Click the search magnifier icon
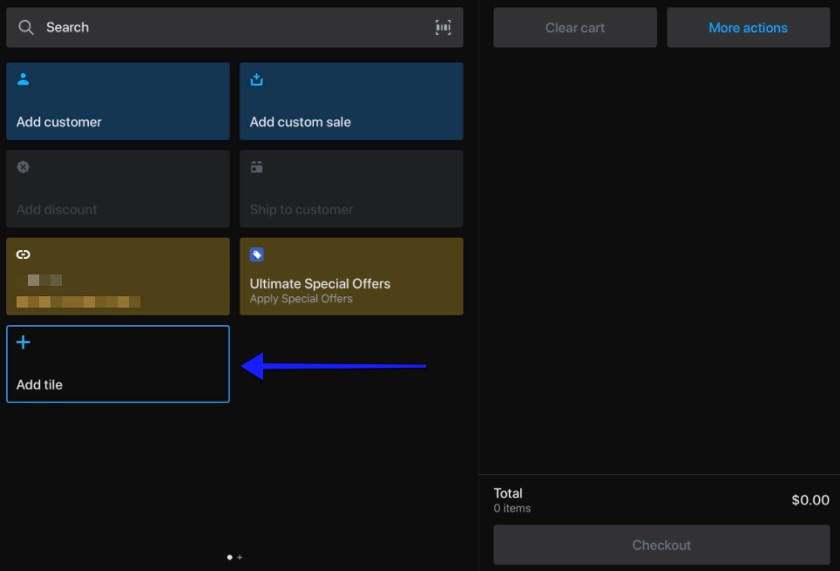 (26, 27)
